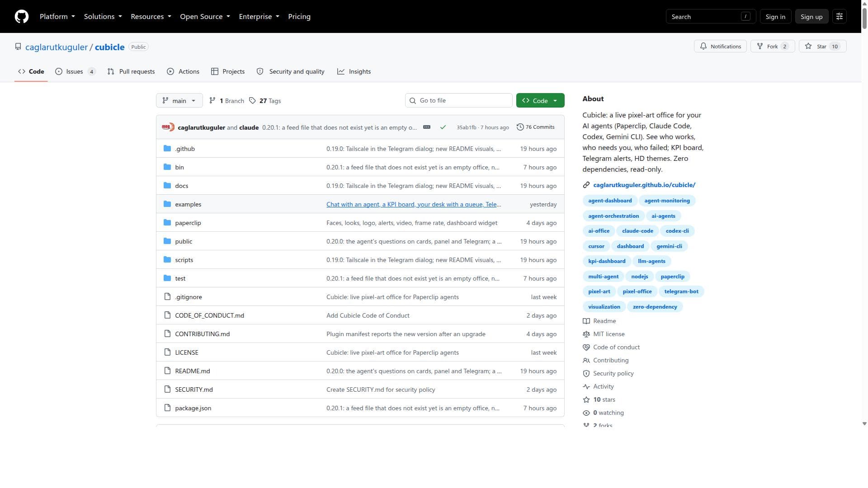
Task: Open the Projects tab
Action: 228,72
